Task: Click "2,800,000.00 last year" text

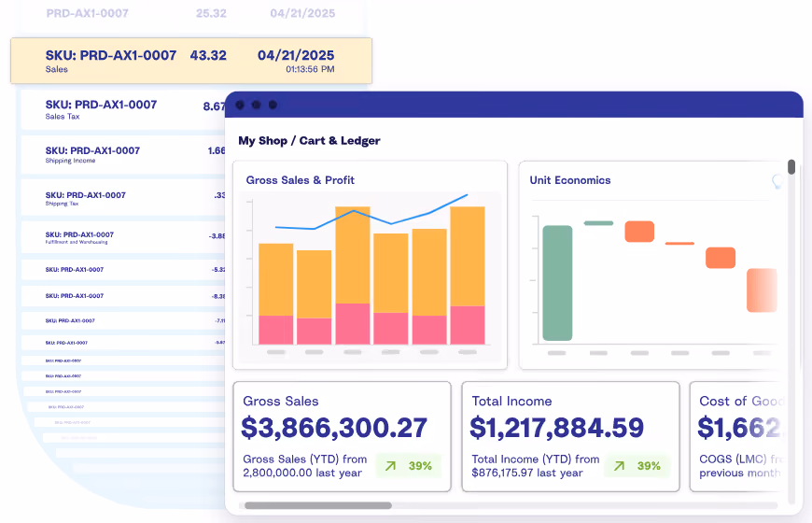Action: (x=302, y=474)
